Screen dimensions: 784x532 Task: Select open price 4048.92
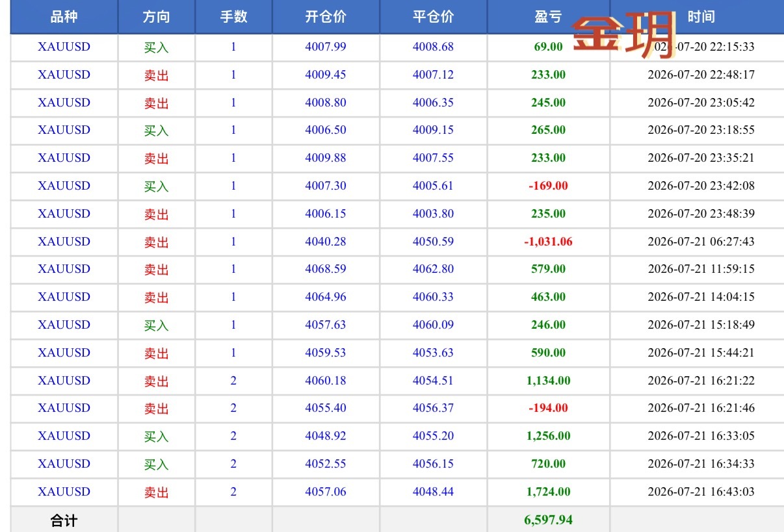(x=326, y=436)
